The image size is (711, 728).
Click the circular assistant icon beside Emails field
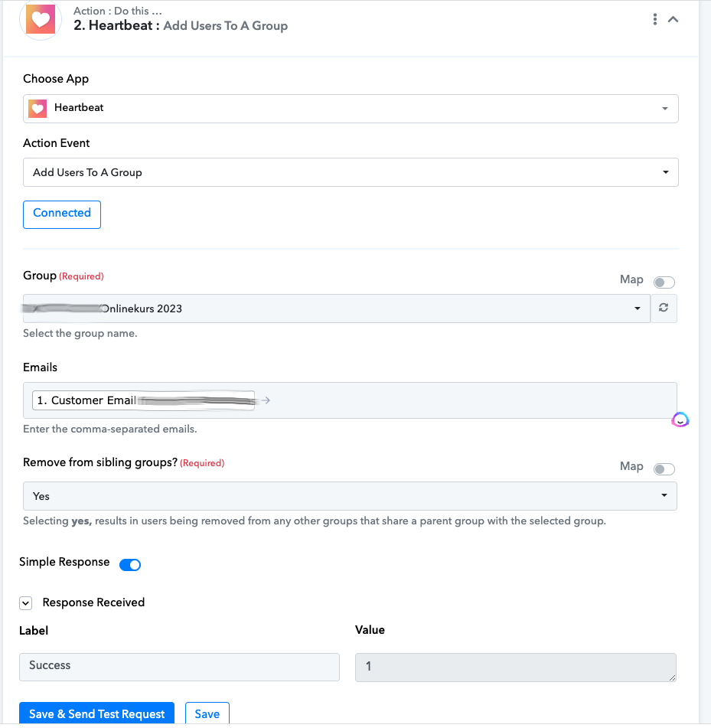pos(680,420)
